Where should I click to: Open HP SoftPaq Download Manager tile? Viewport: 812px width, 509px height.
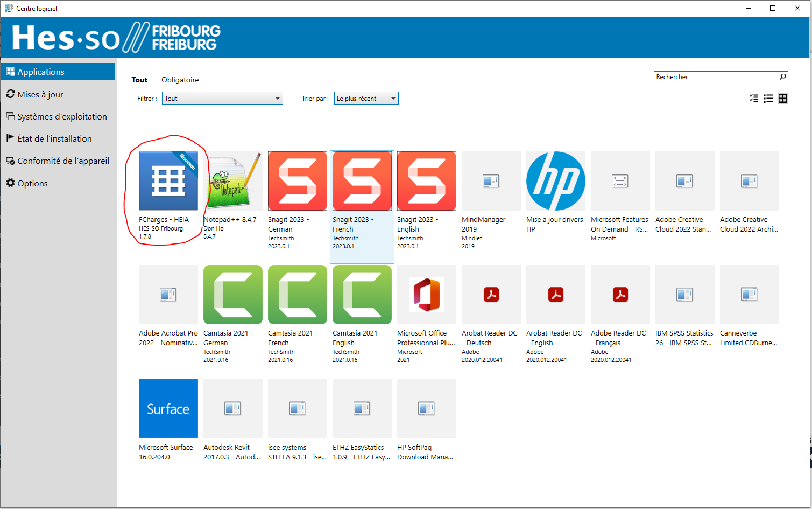(x=427, y=409)
